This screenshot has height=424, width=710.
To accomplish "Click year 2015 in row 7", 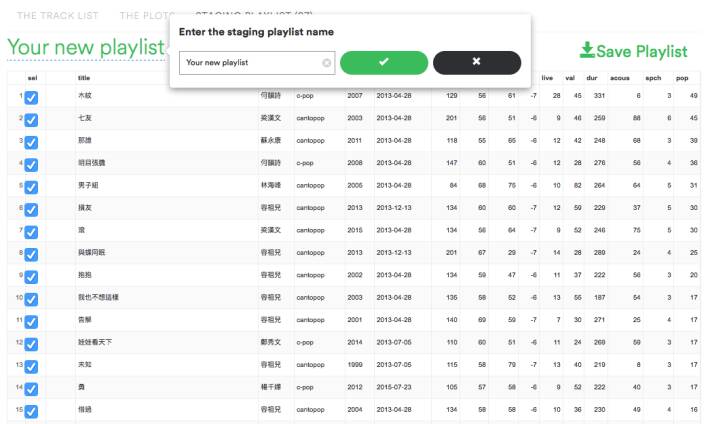I will click(355, 230).
